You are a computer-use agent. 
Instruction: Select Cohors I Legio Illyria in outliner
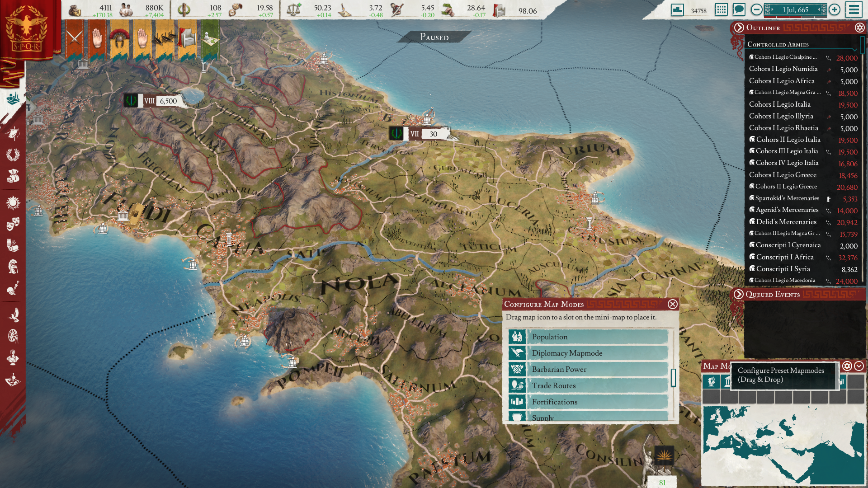[x=803, y=116]
